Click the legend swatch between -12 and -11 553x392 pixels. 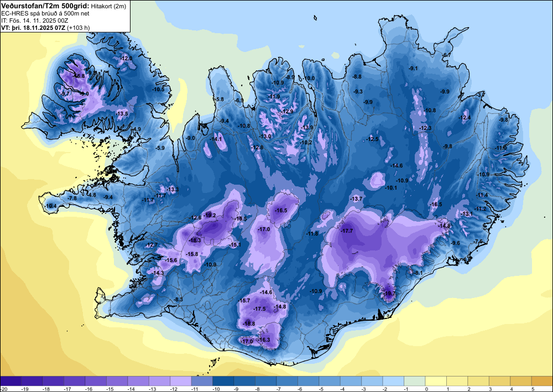click(181, 381)
